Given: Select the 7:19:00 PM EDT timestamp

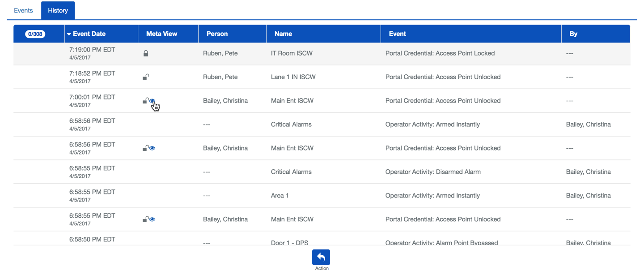Looking at the screenshot, I should (92, 50).
